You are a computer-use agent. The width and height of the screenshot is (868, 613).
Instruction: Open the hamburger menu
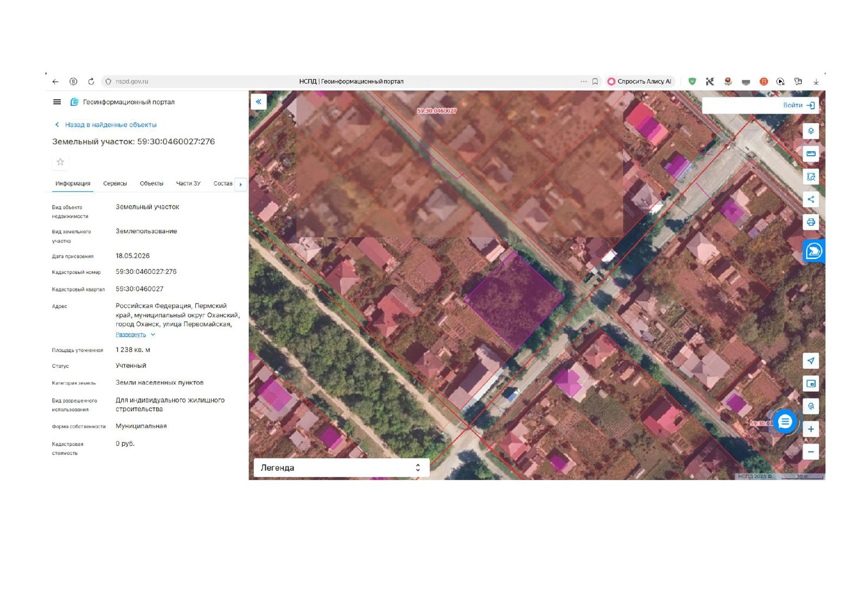pyautogui.click(x=57, y=102)
